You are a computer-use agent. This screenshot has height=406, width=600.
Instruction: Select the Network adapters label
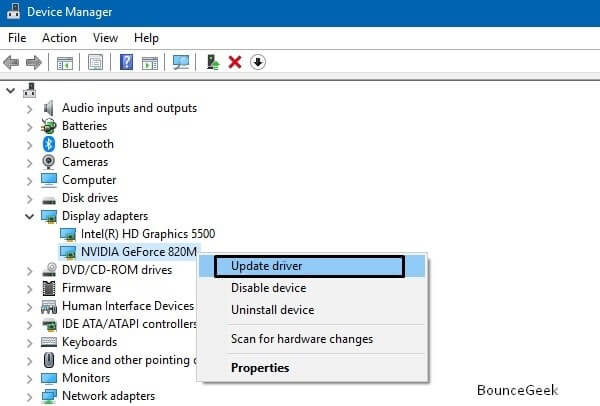click(109, 396)
